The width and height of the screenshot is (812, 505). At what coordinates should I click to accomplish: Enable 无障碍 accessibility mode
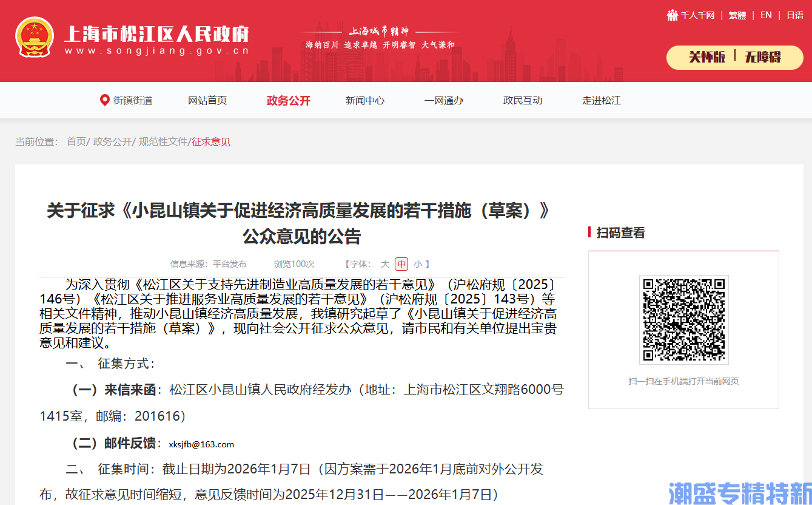click(763, 57)
